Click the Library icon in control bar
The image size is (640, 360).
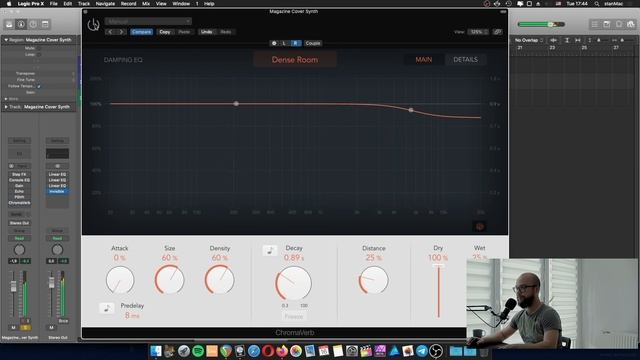coord(9,24)
